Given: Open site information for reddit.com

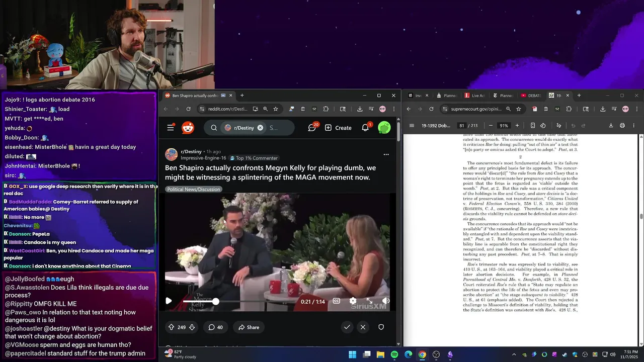Looking at the screenshot, I should pos(202,109).
